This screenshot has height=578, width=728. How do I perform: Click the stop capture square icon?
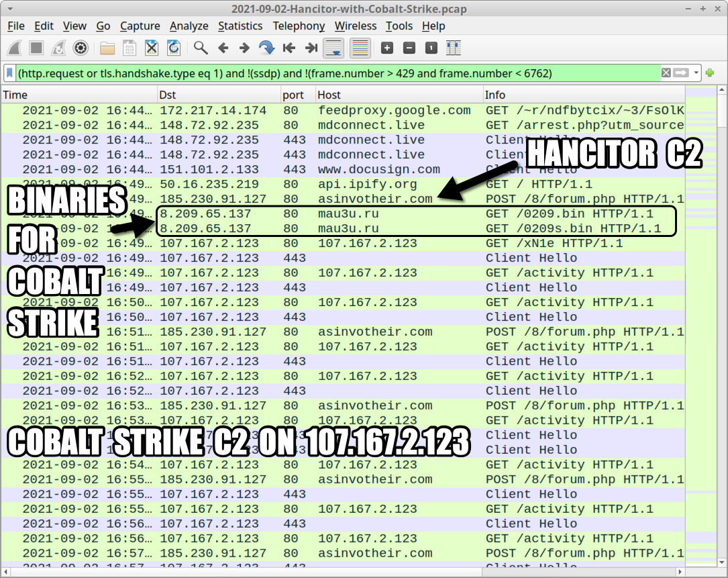click(x=36, y=48)
